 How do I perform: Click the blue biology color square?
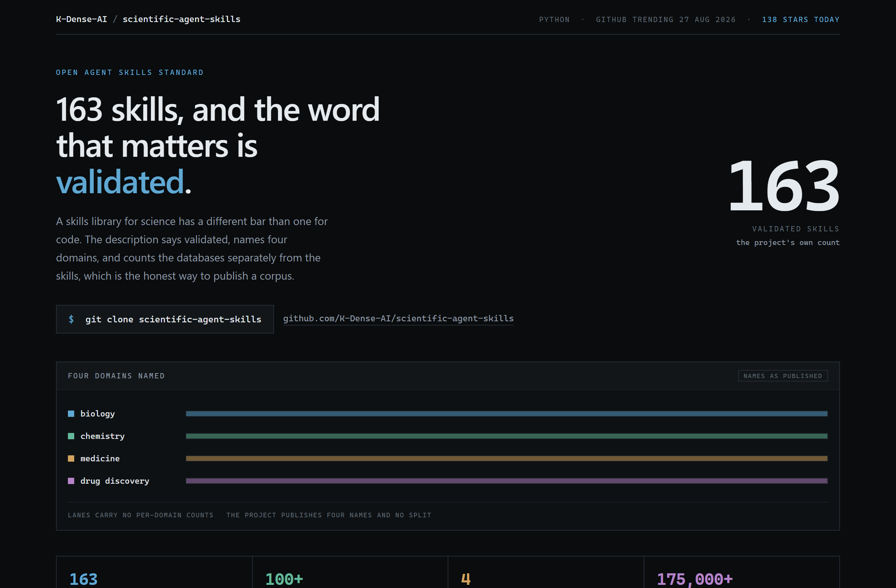71,414
